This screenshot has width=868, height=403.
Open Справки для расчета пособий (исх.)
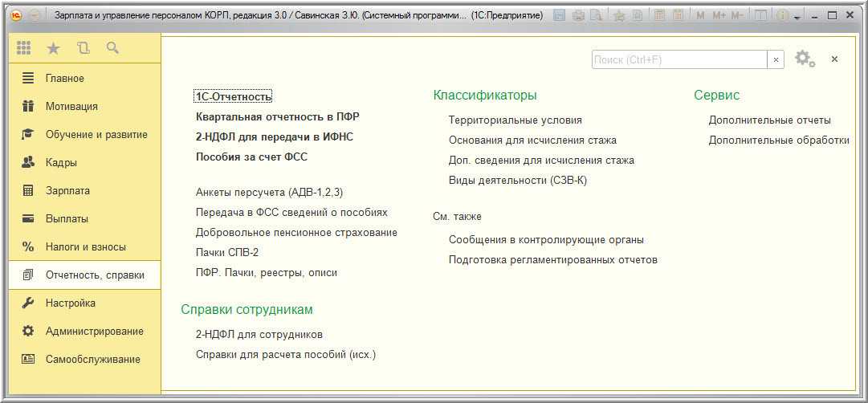(x=286, y=354)
